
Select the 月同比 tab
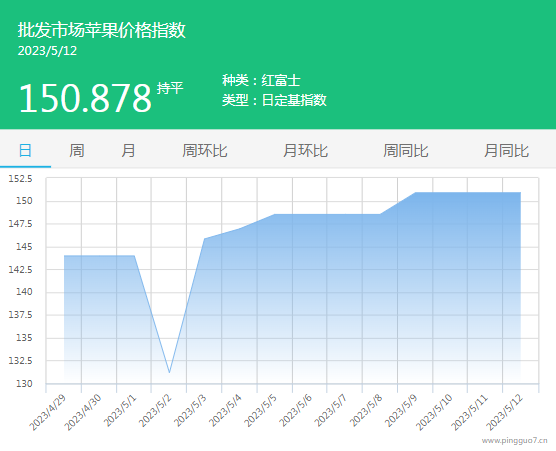(x=507, y=151)
